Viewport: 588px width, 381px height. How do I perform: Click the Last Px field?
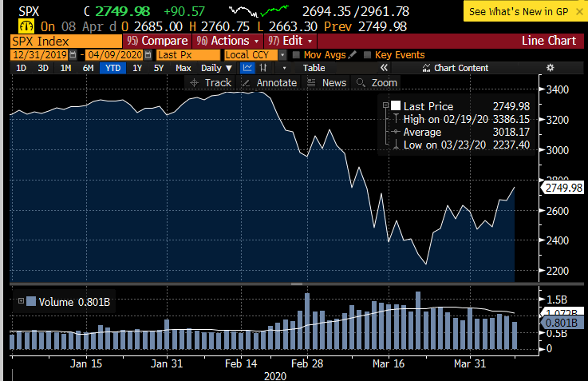coord(187,55)
